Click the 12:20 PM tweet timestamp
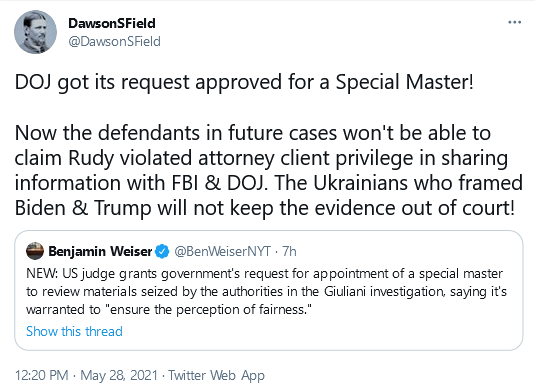This screenshot has width=535, height=391. click(x=42, y=375)
